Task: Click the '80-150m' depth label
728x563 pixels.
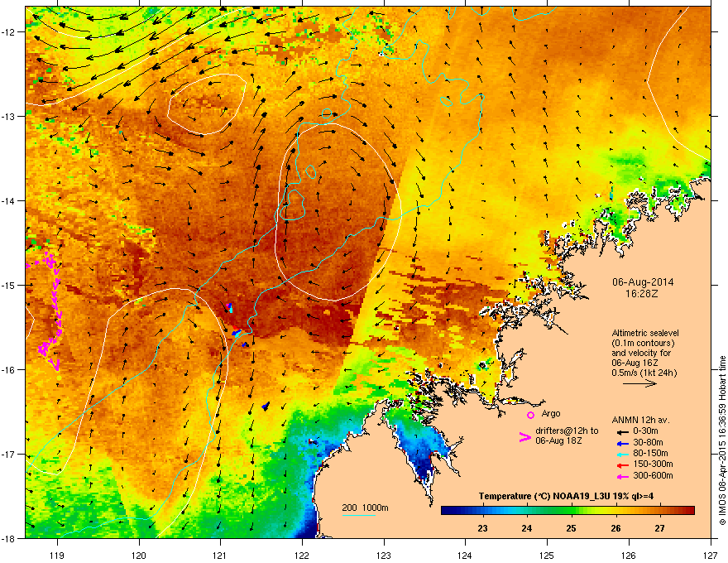Action: pos(650,454)
